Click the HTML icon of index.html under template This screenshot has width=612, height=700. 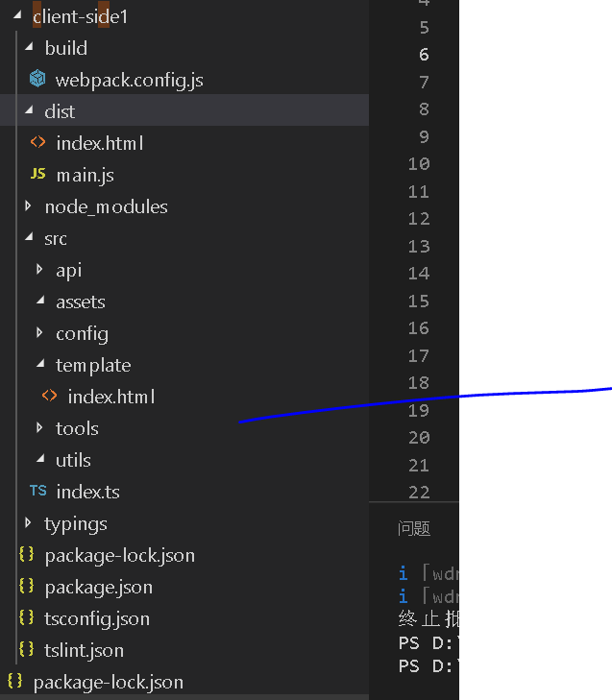(x=49, y=396)
